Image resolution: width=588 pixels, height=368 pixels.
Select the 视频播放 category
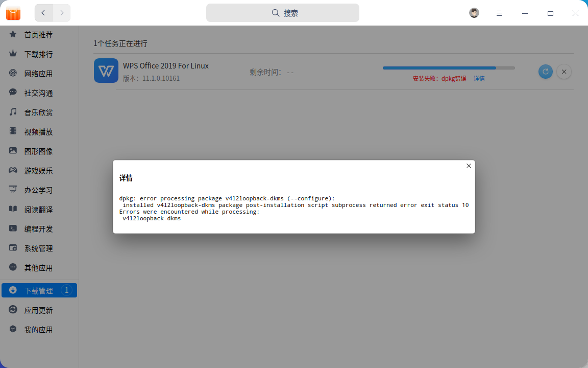[x=39, y=132]
